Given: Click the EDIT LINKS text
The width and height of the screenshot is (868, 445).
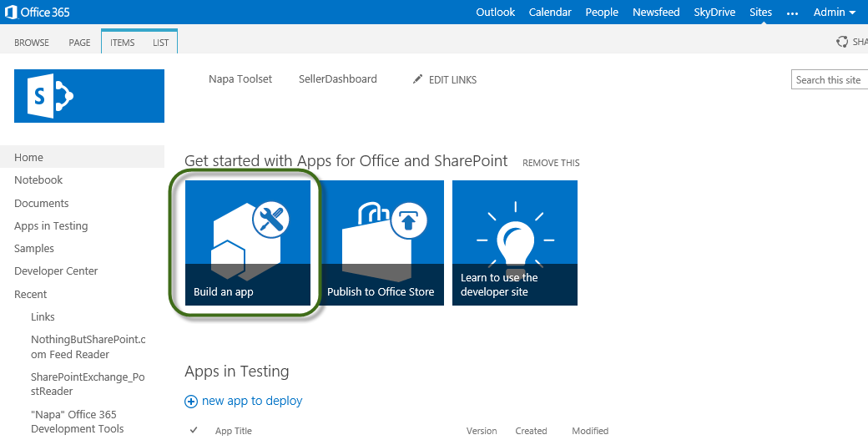Looking at the screenshot, I should tap(452, 79).
